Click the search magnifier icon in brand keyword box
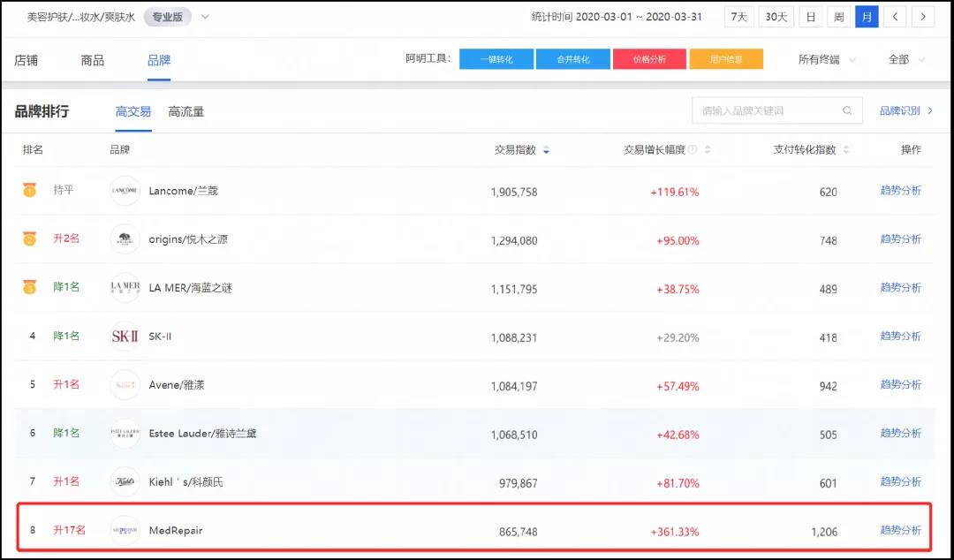 click(x=847, y=110)
